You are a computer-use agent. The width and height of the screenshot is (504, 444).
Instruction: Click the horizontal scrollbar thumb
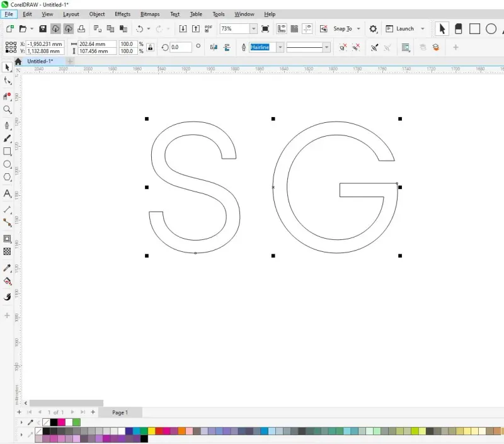pyautogui.click(x=66, y=403)
